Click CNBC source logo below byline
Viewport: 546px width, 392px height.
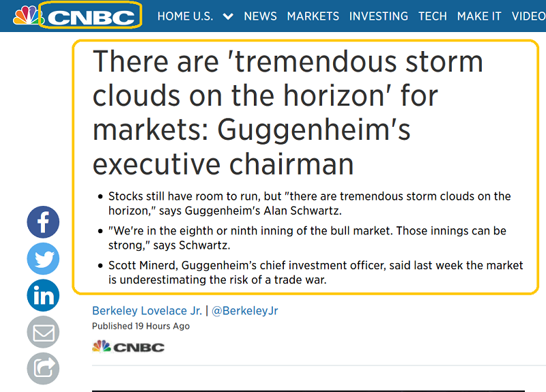coord(128,347)
